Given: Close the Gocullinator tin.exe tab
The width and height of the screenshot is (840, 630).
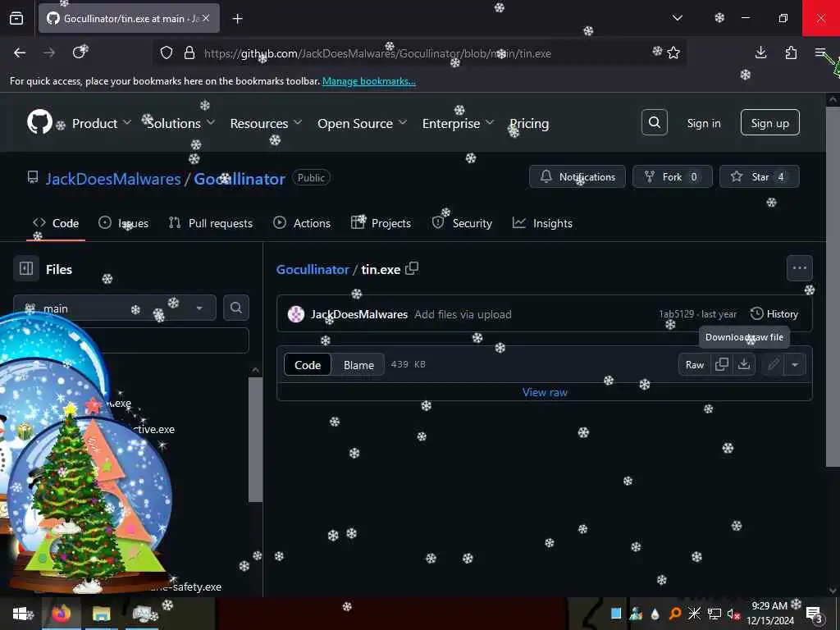Looking at the screenshot, I should pyautogui.click(x=206, y=18).
